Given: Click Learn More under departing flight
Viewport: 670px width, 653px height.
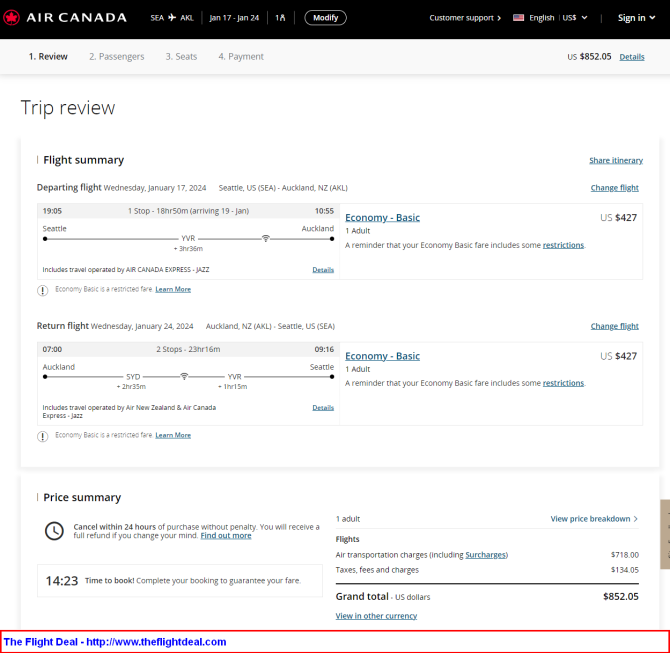Looking at the screenshot, I should [x=173, y=289].
